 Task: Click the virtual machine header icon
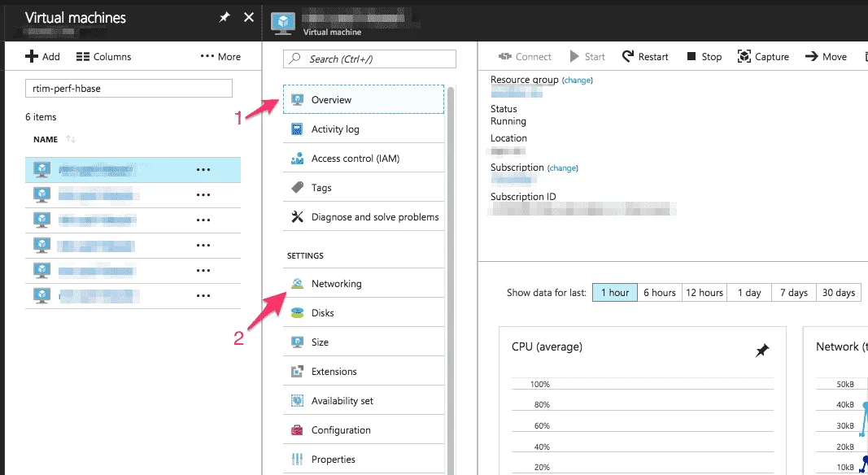[283, 24]
